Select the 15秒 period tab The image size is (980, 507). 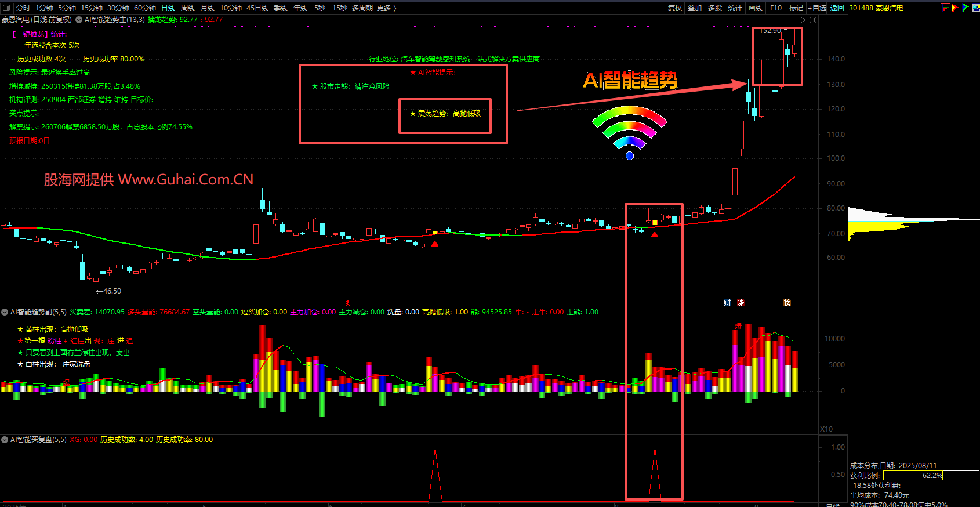340,8
